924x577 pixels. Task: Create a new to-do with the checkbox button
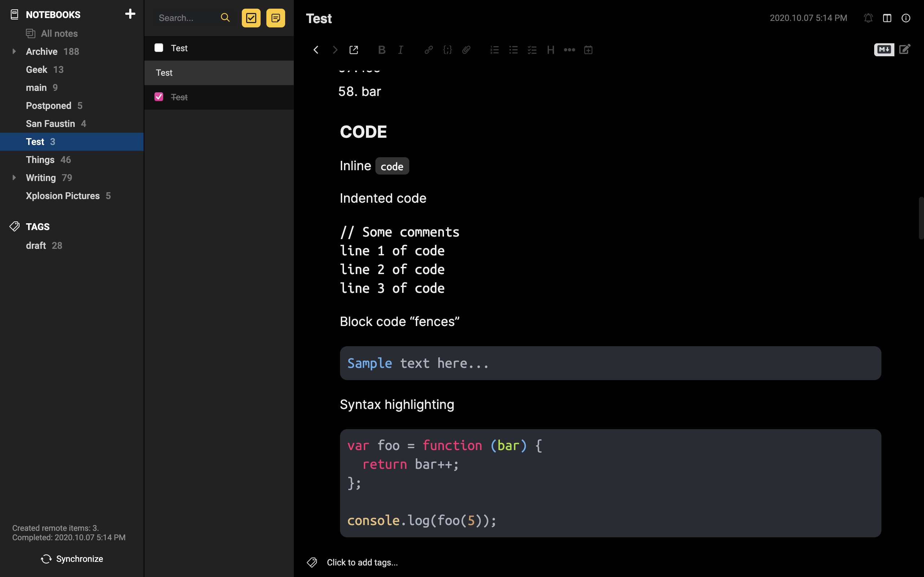point(251,18)
